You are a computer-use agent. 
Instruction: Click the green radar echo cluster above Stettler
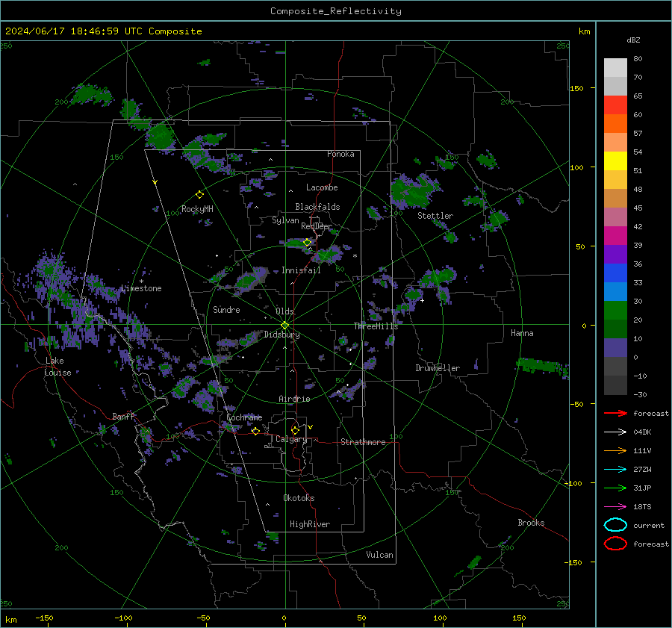[414, 191]
